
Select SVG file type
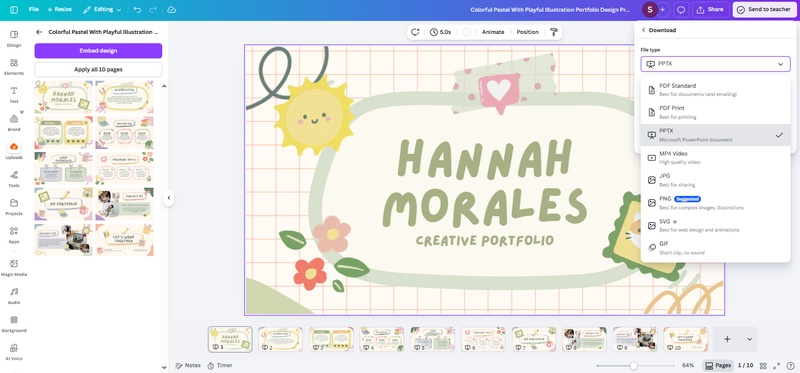coord(715,225)
